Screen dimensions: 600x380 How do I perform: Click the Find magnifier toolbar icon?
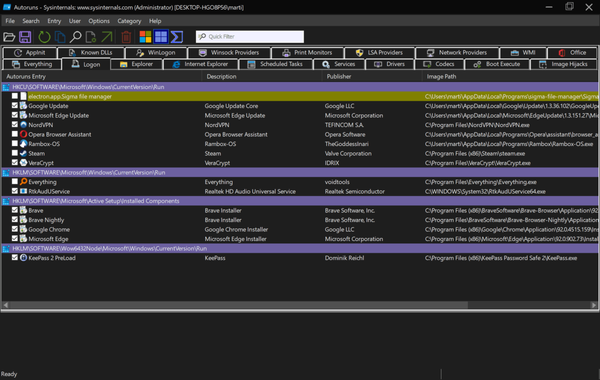click(x=76, y=37)
